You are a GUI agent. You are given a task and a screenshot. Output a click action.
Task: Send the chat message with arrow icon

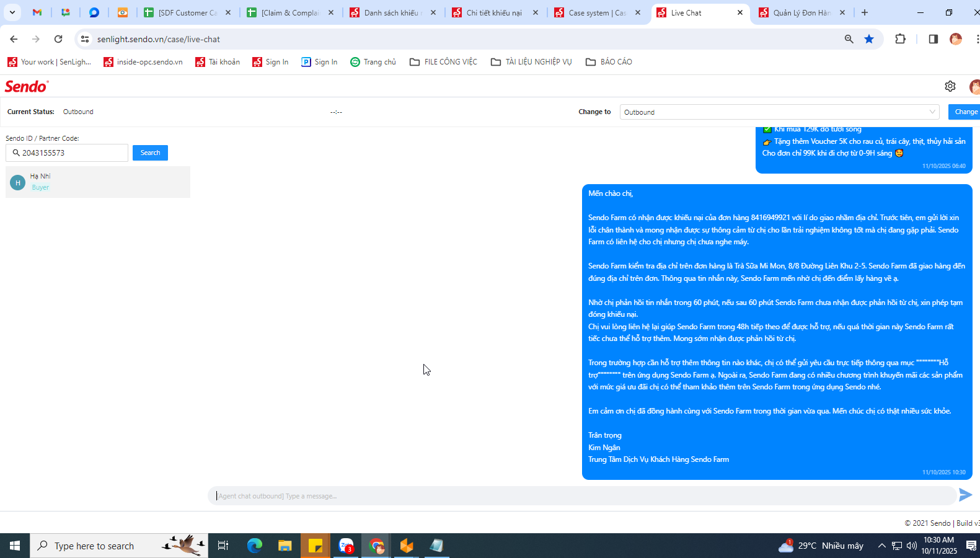click(x=965, y=495)
